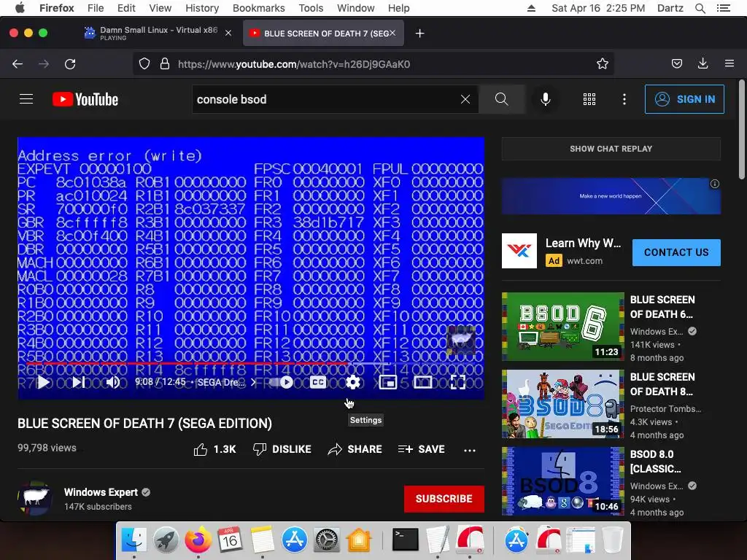Open YouTube settings three-dot menu
The height and width of the screenshot is (560, 747).
(x=624, y=99)
